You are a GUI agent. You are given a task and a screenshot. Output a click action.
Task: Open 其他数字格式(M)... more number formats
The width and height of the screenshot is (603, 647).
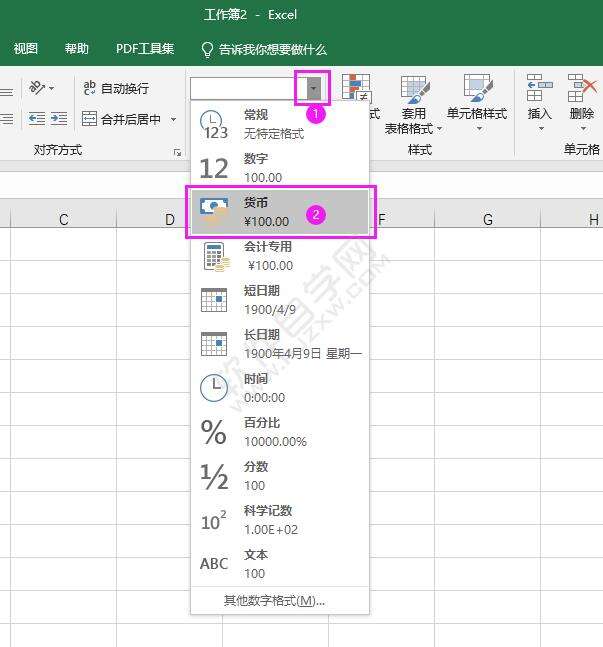[274, 600]
